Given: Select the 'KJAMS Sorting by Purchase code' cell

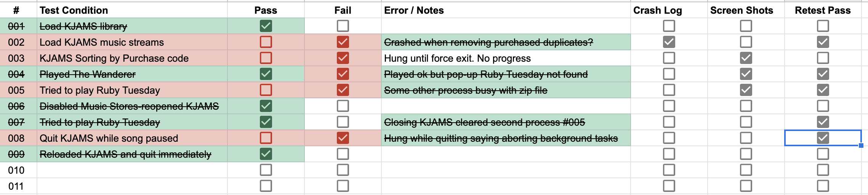Looking at the screenshot, I should (x=132, y=58).
